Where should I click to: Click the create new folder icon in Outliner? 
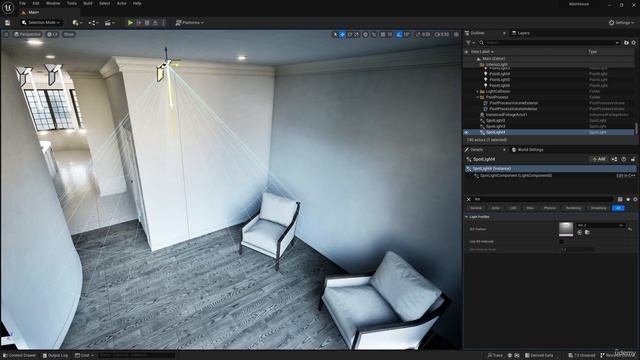point(626,42)
